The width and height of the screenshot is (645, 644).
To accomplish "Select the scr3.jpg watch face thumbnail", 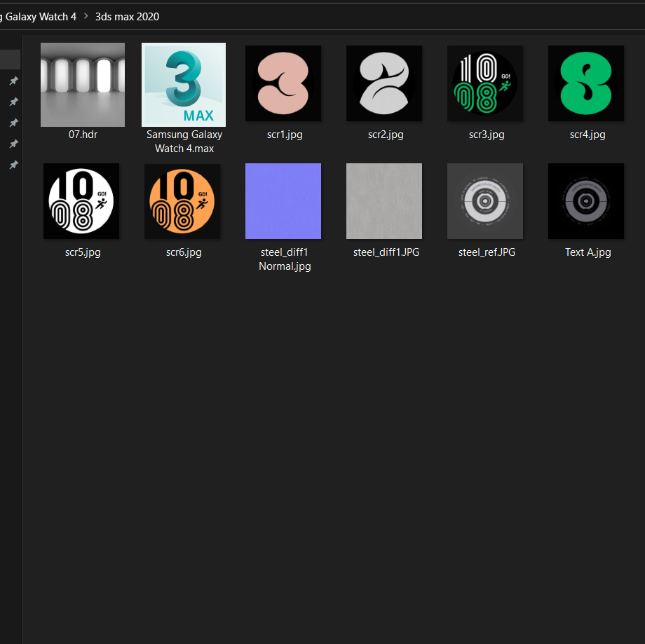I will click(x=485, y=83).
